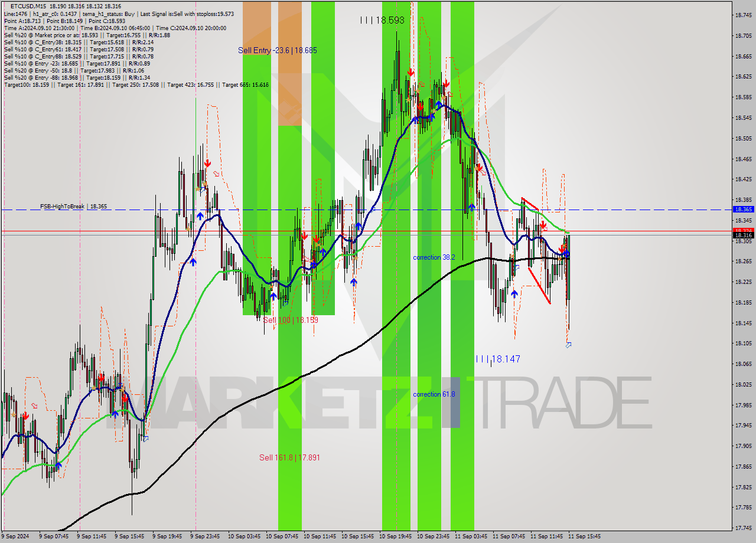The height and width of the screenshot is (543, 756).
Task: Click the '10 Sep 15:45' time axis label
Action: pos(357,537)
